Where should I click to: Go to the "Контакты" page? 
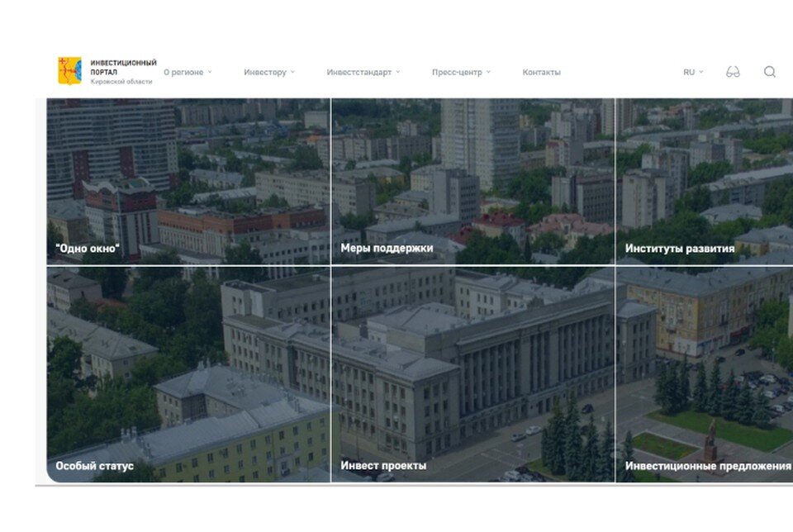541,73
